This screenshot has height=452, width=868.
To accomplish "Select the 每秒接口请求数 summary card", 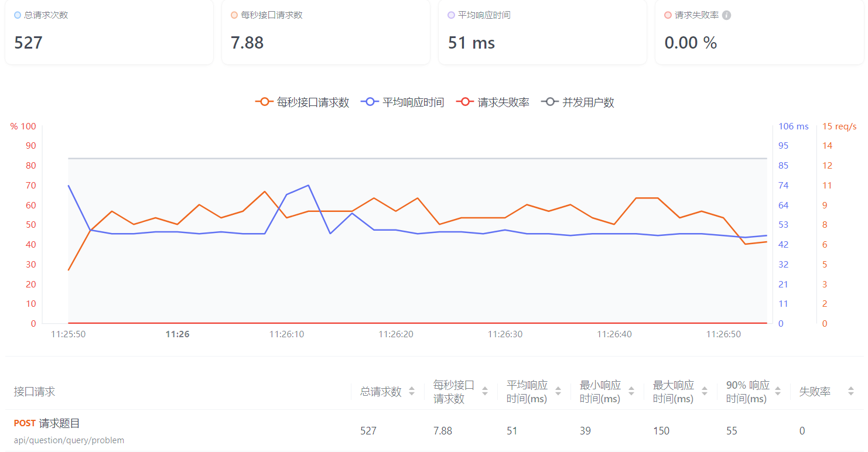I will [326, 32].
